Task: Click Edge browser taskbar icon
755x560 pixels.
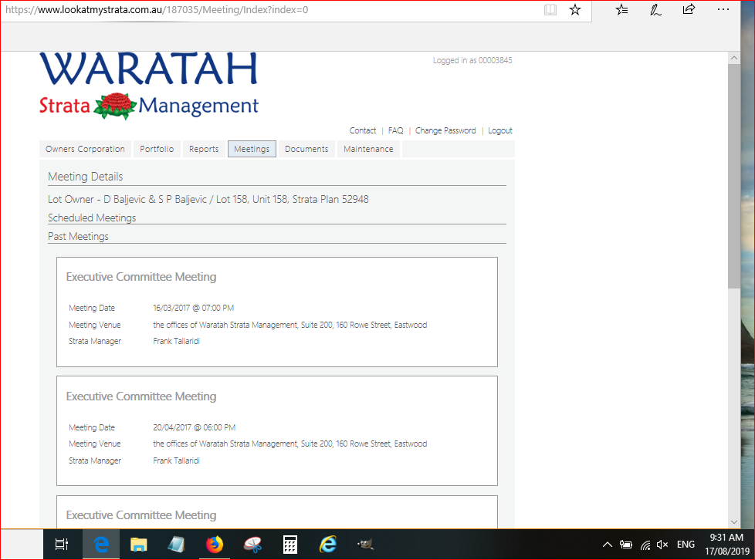Action: (x=100, y=544)
